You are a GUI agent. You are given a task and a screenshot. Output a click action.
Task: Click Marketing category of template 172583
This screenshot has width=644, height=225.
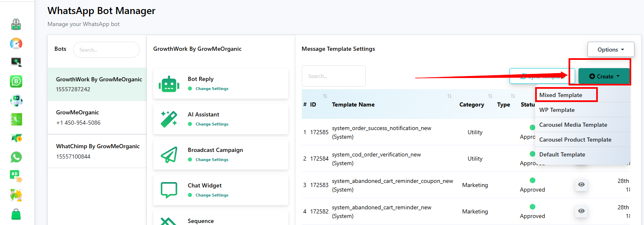point(475,185)
